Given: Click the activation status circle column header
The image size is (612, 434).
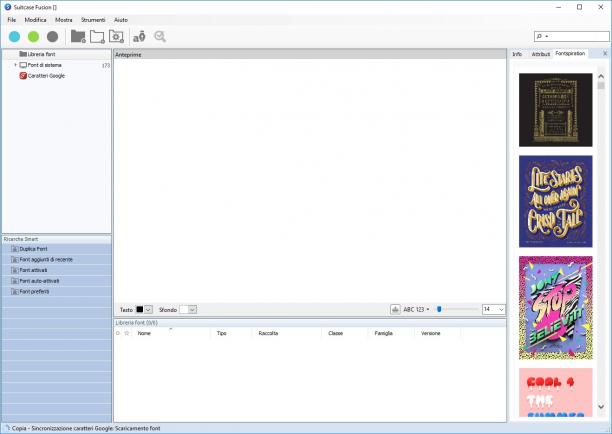Looking at the screenshot, I should pyautogui.click(x=118, y=333).
